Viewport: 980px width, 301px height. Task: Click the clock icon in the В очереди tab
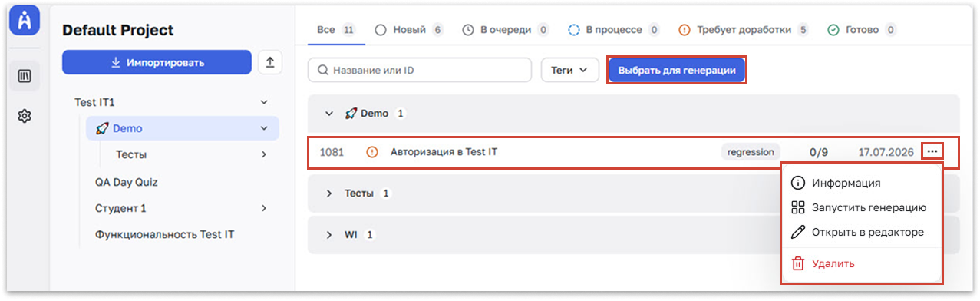click(468, 30)
